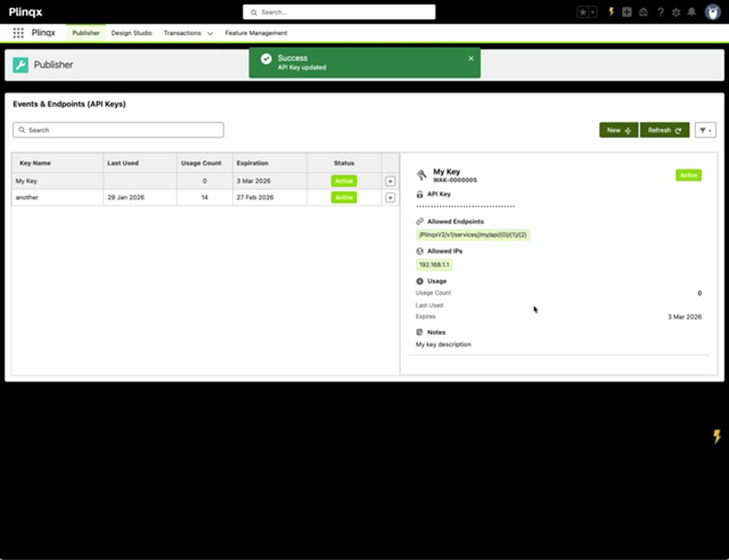Click the link icon beside Allowed Endpoints
Image resolution: width=729 pixels, height=560 pixels.
point(420,221)
